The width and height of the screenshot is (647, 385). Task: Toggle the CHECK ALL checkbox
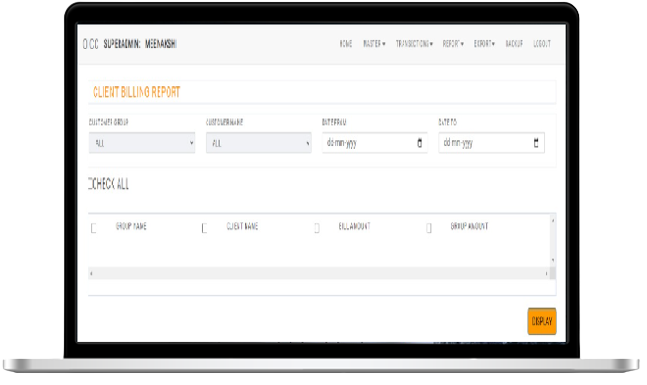coord(90,184)
